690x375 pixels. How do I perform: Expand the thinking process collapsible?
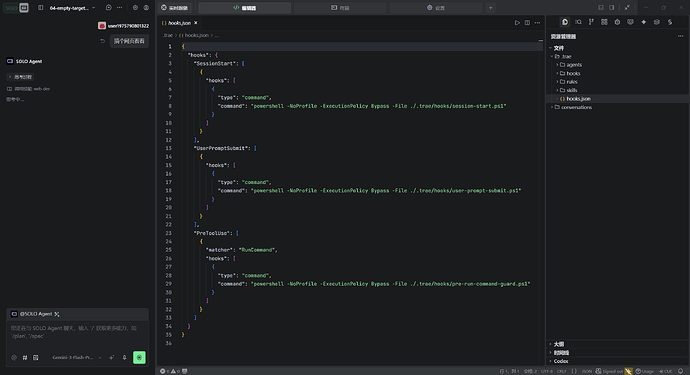click(21, 77)
